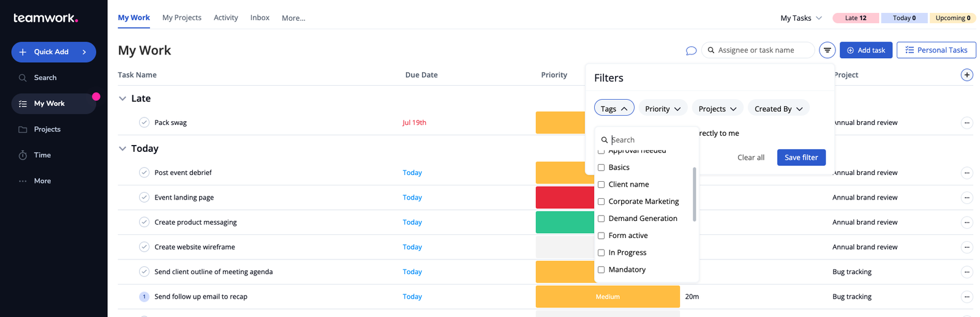Tick the In Progress tag checkbox

point(601,253)
